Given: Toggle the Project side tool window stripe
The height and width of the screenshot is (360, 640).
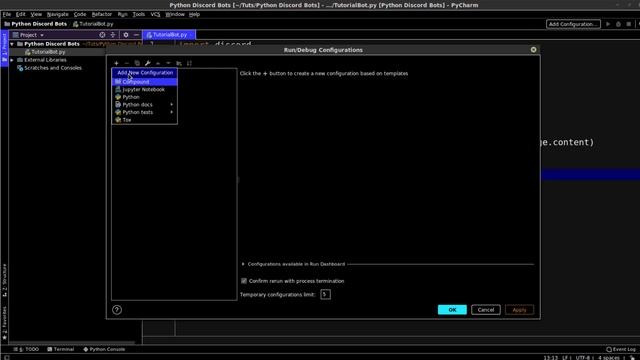Looking at the screenshot, I should click(4, 47).
